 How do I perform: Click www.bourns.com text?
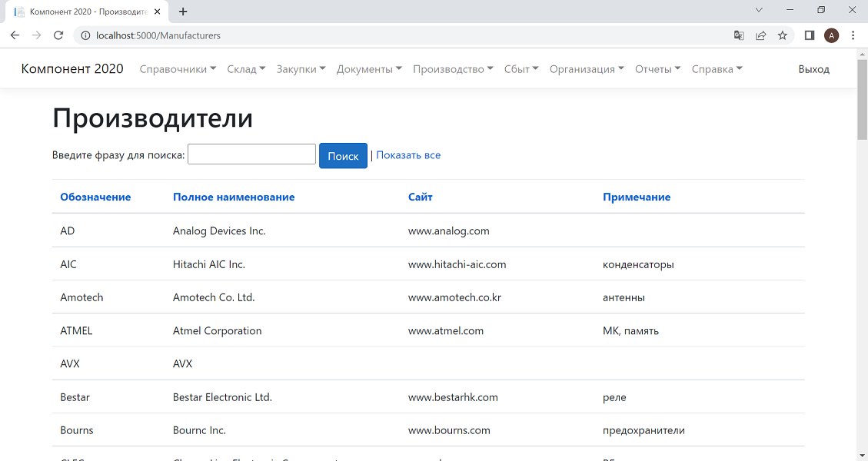tap(449, 430)
